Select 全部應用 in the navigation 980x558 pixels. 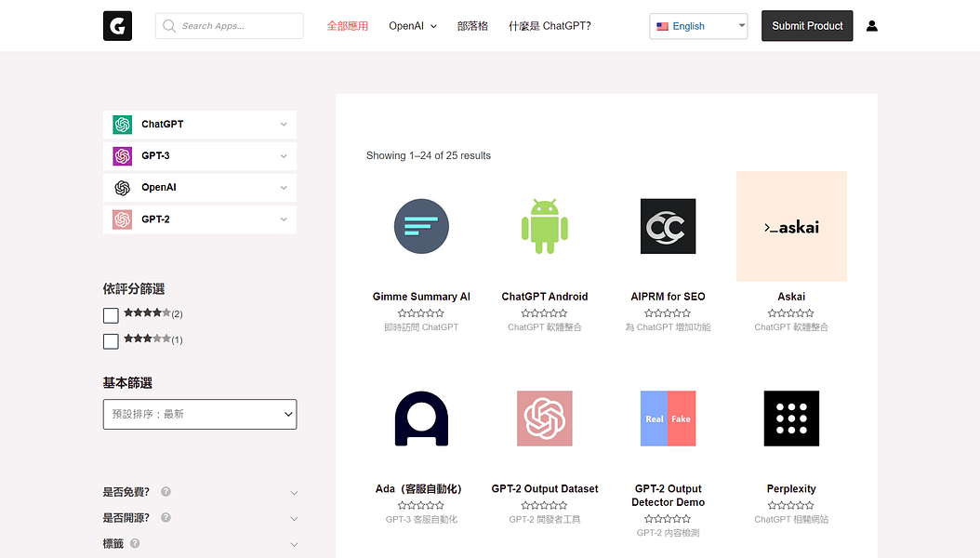tap(348, 26)
